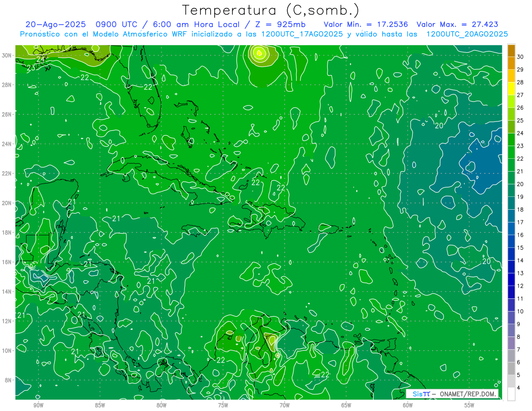Viewport: 532px width, 411px height.
Task: Click the '28N' latitude label
Action: [7, 85]
